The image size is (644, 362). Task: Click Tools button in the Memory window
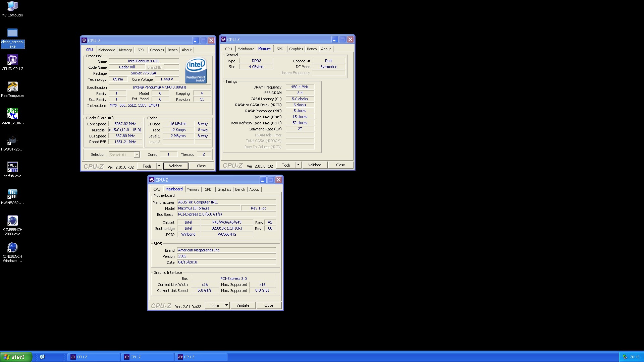coord(286,165)
